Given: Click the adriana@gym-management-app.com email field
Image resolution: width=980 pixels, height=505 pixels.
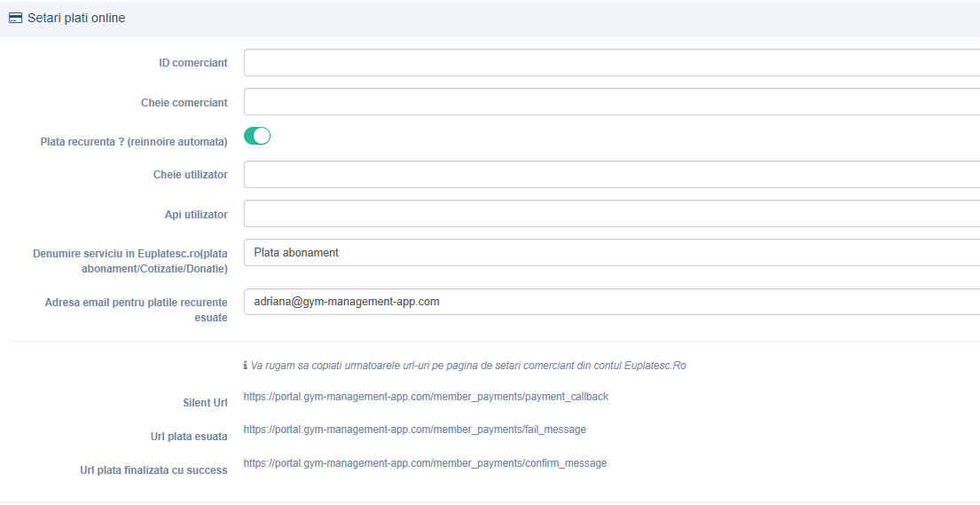Looking at the screenshot, I should [612, 302].
